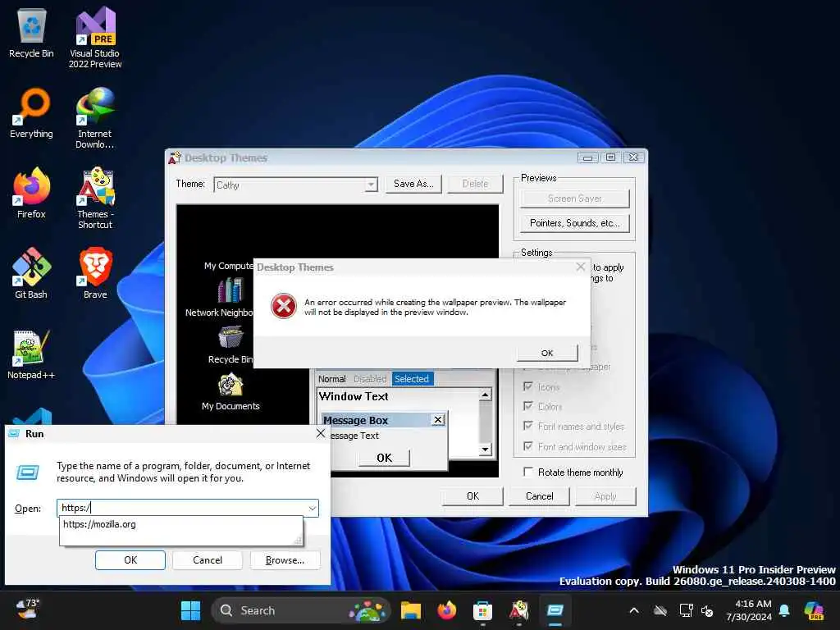The image size is (840, 630).
Task: Open the weather widget showing 73°
Action: tap(28, 609)
